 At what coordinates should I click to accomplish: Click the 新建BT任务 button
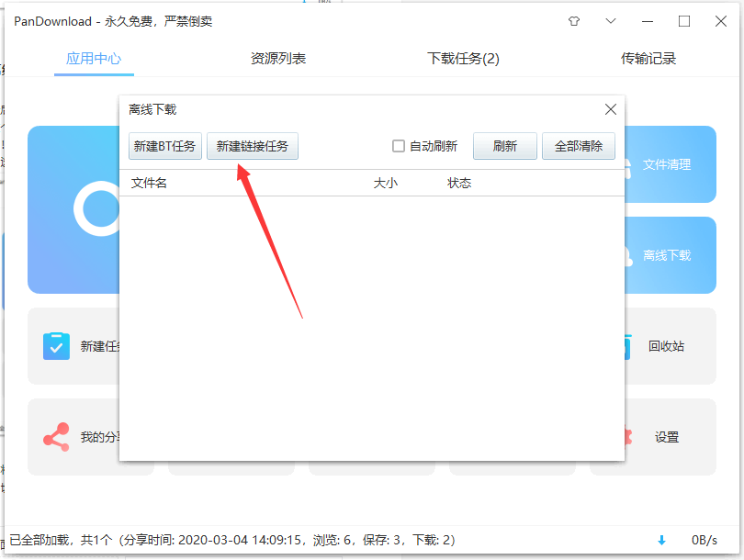(164, 146)
